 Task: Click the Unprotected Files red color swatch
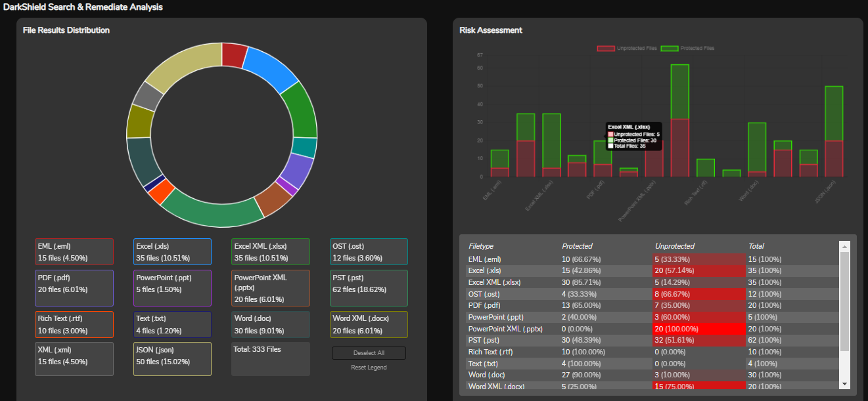tap(605, 48)
